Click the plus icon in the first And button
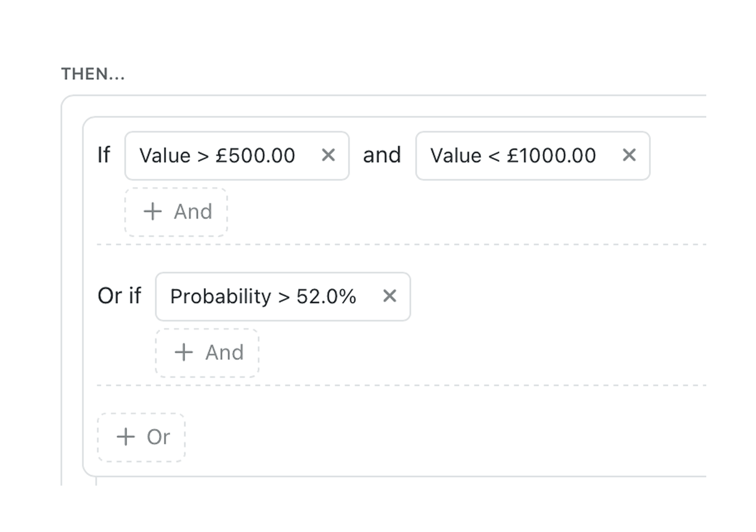The width and height of the screenshot is (756, 532). coord(153,211)
